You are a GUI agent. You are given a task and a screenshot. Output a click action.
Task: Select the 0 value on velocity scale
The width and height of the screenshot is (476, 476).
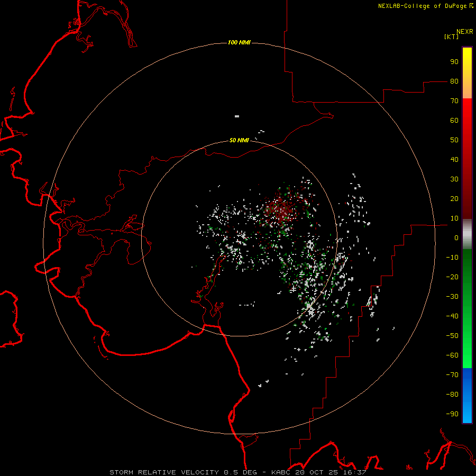click(x=456, y=238)
